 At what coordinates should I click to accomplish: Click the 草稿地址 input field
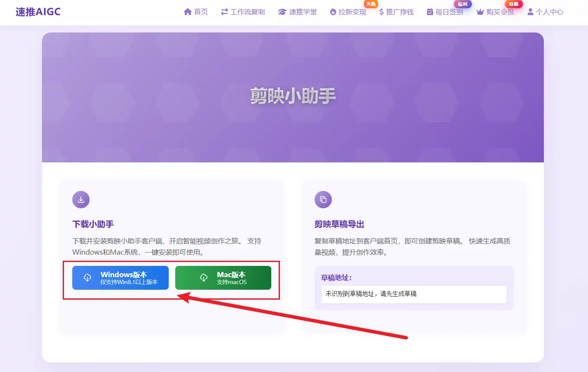(414, 294)
